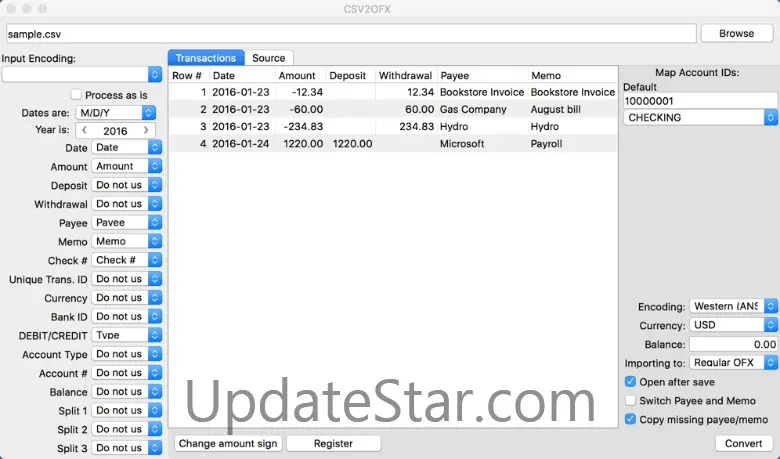Open the Importing to Regular OFX dropdown
This screenshot has width=780, height=459.
pyautogui.click(x=733, y=363)
